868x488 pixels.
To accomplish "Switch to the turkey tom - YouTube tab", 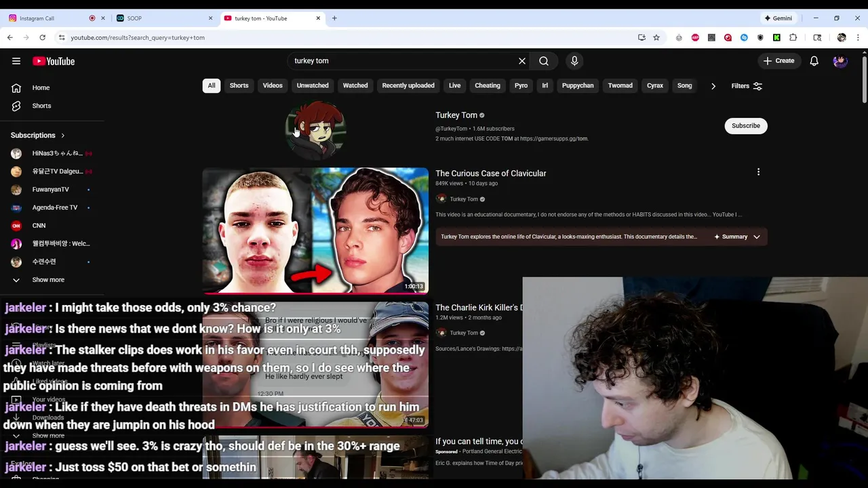I will pos(273,18).
